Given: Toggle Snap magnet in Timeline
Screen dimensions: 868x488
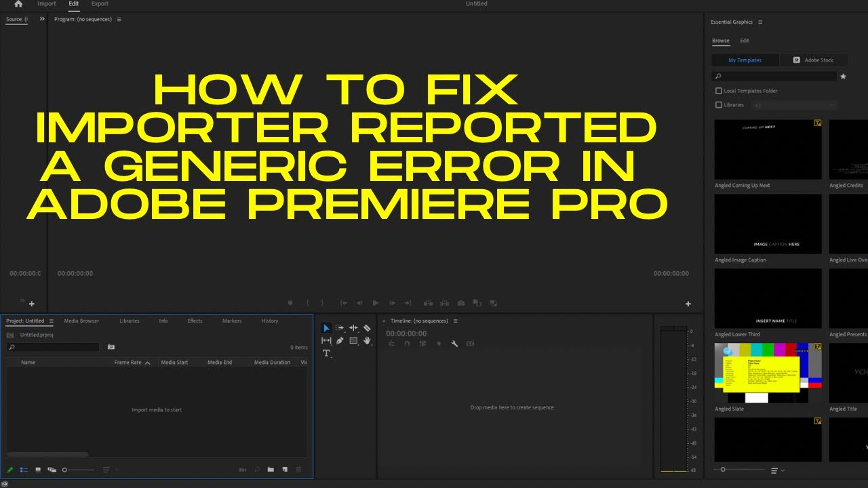Looking at the screenshot, I should tap(407, 344).
